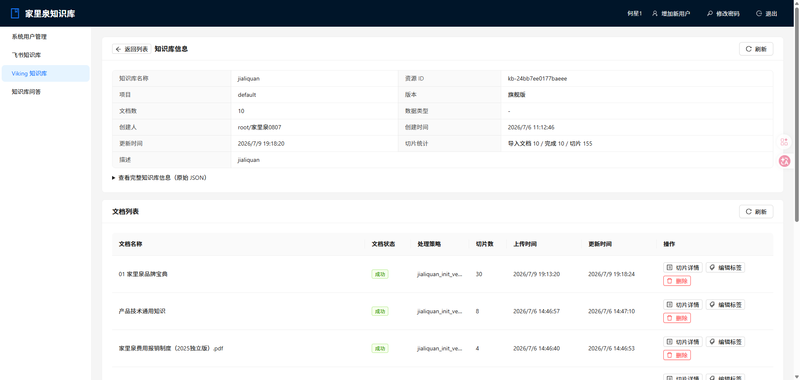The image size is (800, 380).
Task: Click 编辑标签 for 产品技术通用知识
Action: click(725, 305)
